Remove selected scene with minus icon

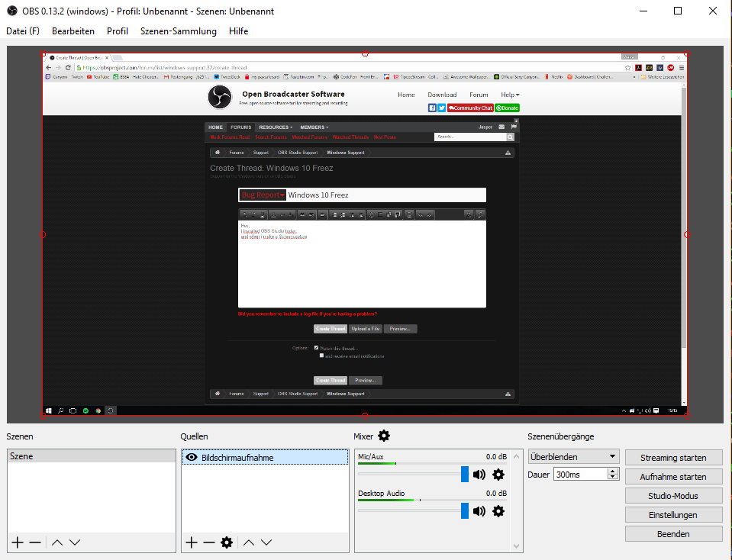pyautogui.click(x=35, y=542)
